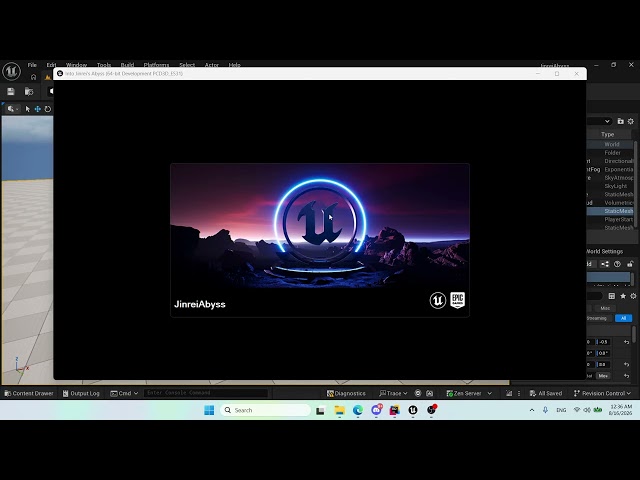The width and height of the screenshot is (640, 480).
Task: Open the Actor menu
Action: pos(211,65)
